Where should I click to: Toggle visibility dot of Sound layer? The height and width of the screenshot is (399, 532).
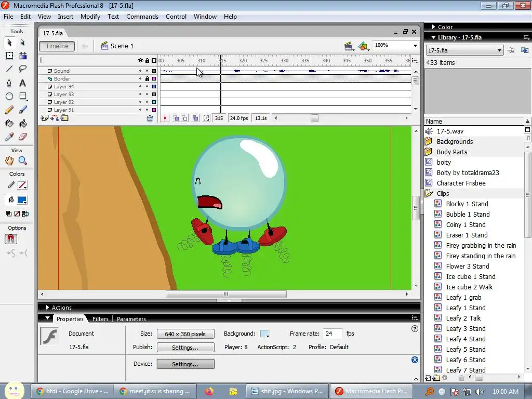coord(140,71)
